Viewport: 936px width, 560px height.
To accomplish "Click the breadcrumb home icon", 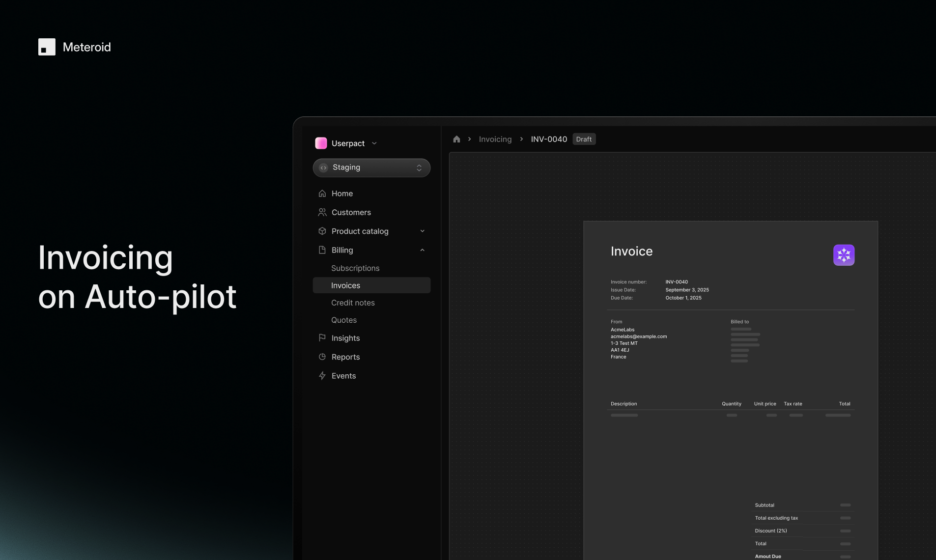I will click(456, 139).
